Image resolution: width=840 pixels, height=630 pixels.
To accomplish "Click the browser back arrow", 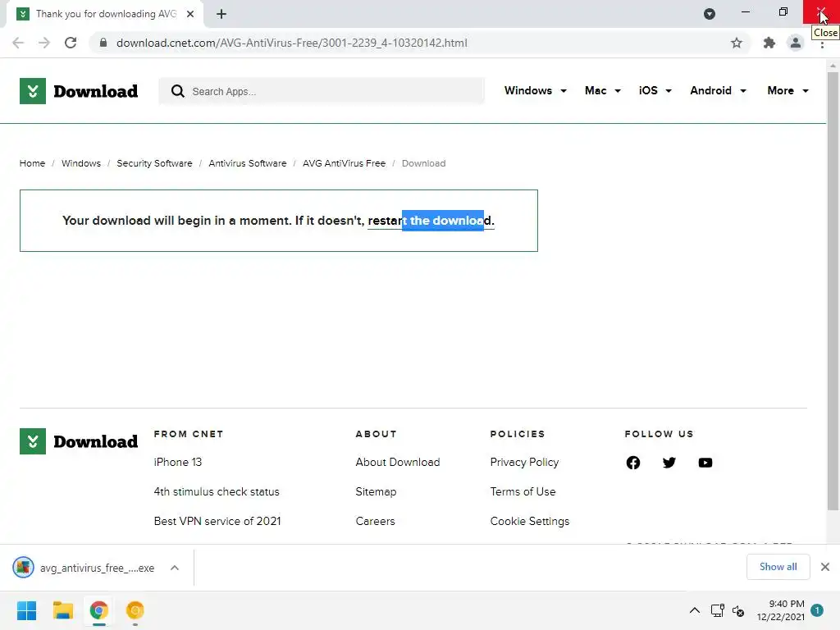I will [18, 43].
